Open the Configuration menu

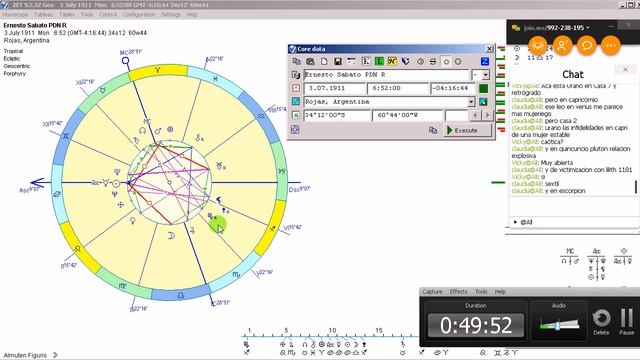pos(139,14)
